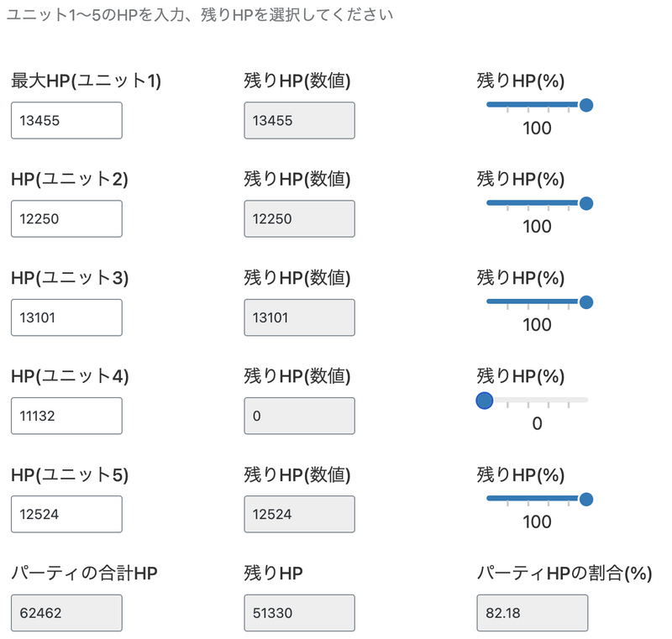Image resolution: width=672 pixels, height=639 pixels.
Task: Select the HP(ユニット2) input box
Action: (66, 218)
